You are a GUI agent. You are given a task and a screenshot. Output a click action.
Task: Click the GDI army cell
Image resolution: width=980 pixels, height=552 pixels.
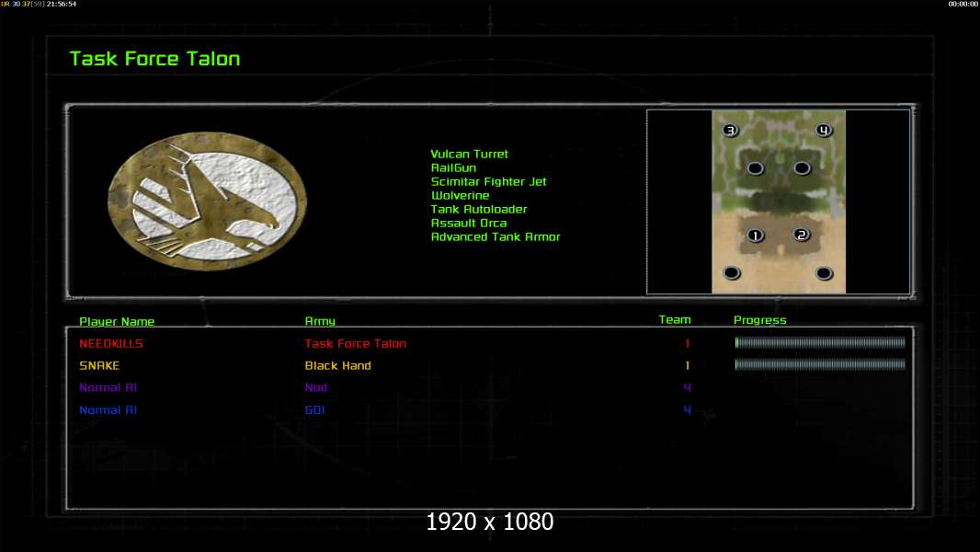click(315, 409)
